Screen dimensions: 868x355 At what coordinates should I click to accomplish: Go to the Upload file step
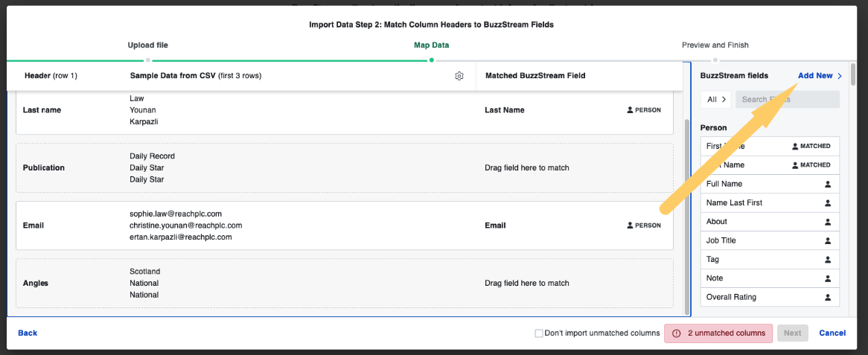click(x=148, y=45)
